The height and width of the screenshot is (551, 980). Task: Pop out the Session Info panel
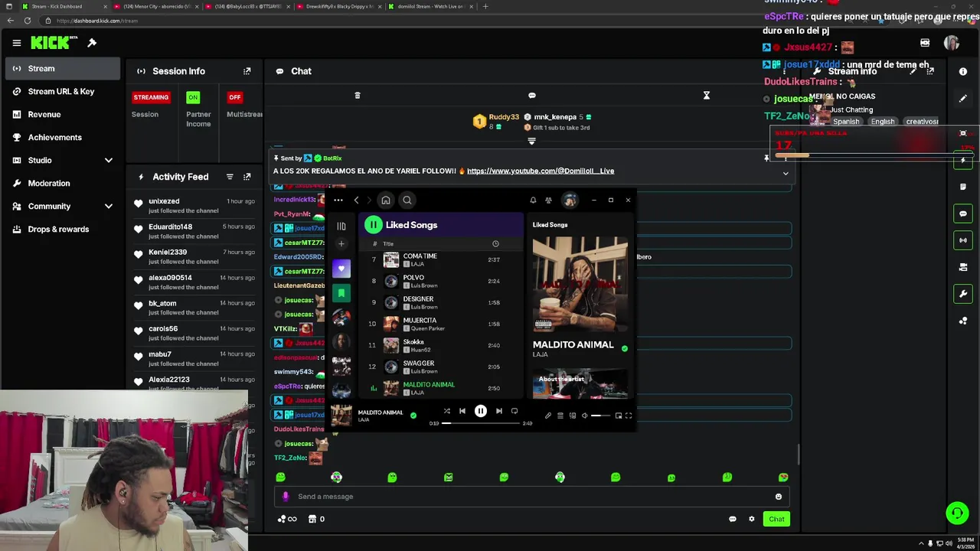tap(247, 71)
